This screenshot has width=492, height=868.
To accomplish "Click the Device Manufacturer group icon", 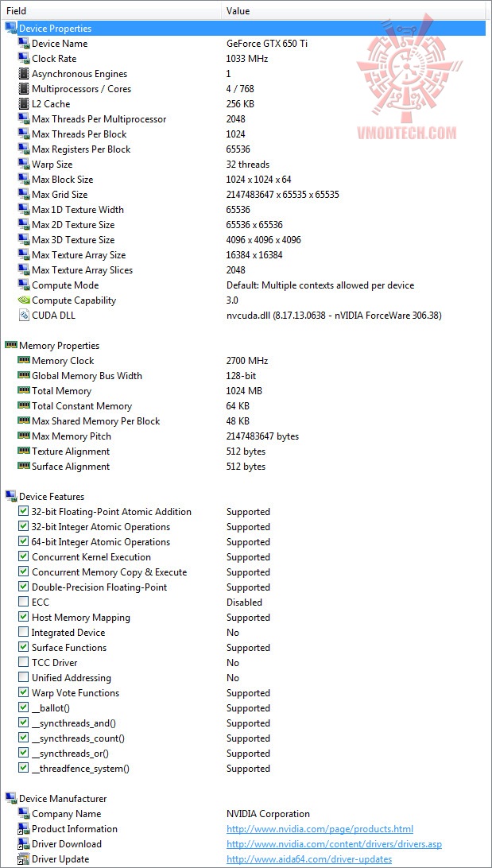I will coord(10,798).
